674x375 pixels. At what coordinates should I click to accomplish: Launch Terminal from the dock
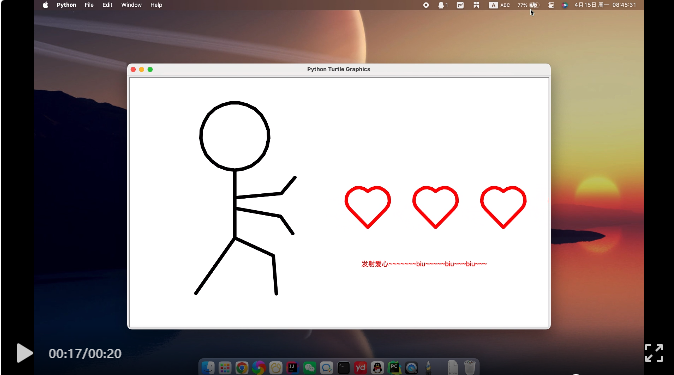[x=343, y=368]
